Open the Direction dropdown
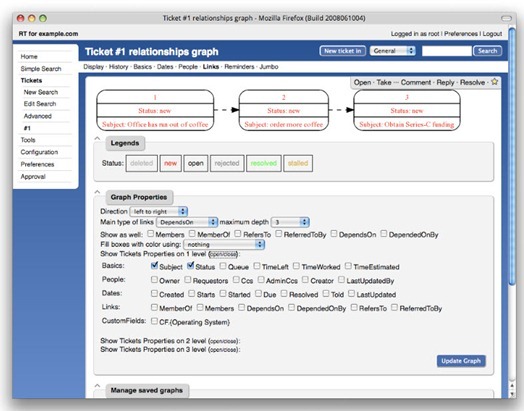524x411 pixels. tap(159, 211)
